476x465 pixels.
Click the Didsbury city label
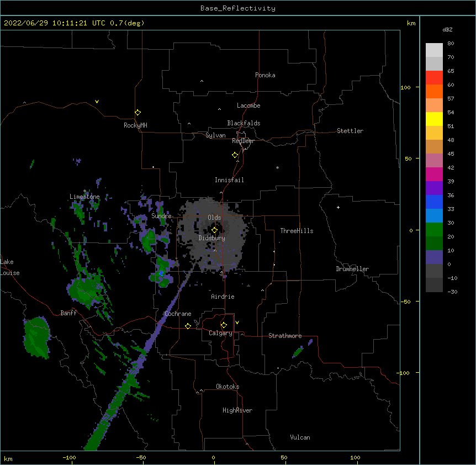pos(212,238)
